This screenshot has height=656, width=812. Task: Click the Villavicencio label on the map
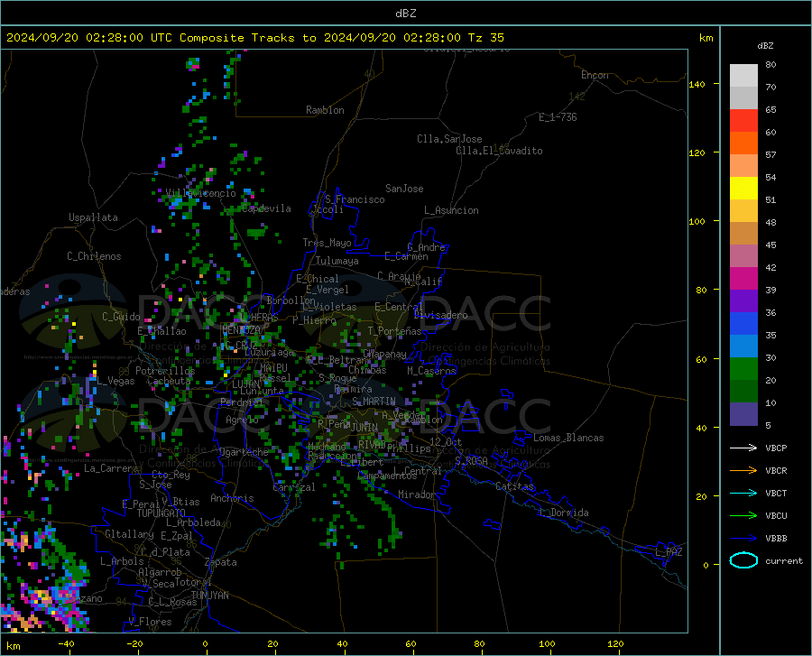[x=201, y=193]
